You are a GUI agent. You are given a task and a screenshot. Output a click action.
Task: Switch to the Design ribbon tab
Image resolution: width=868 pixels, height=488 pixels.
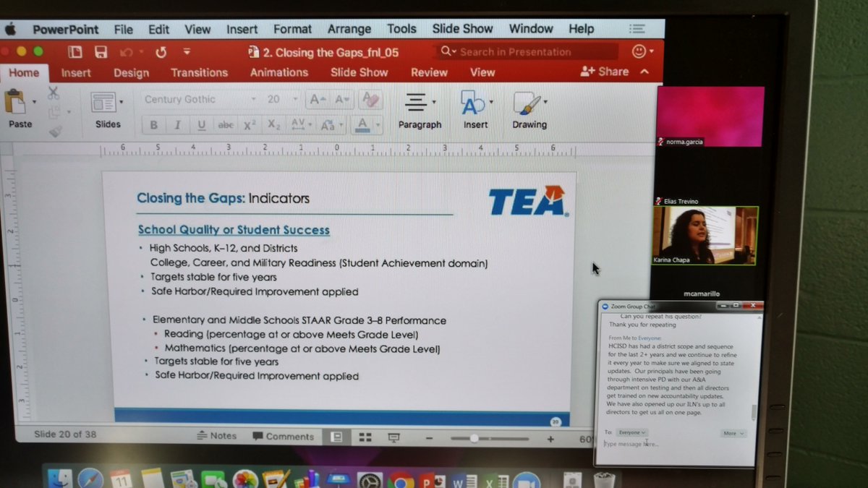click(131, 73)
